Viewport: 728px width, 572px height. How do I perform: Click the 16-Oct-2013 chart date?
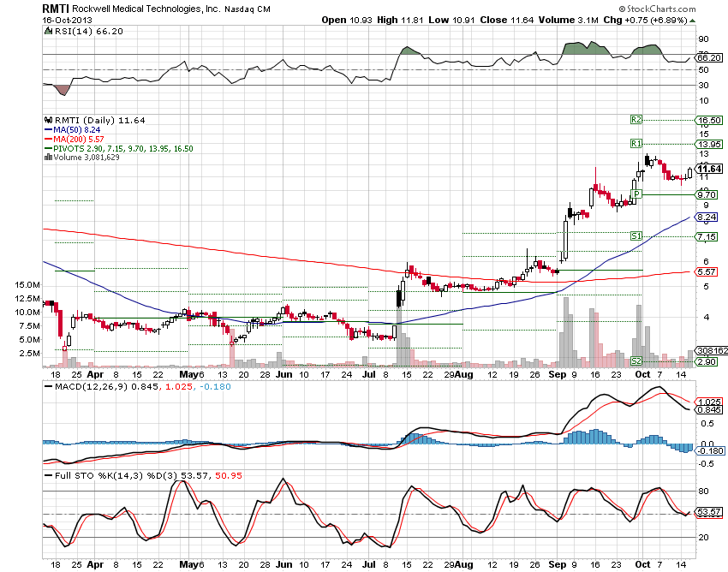[68, 21]
